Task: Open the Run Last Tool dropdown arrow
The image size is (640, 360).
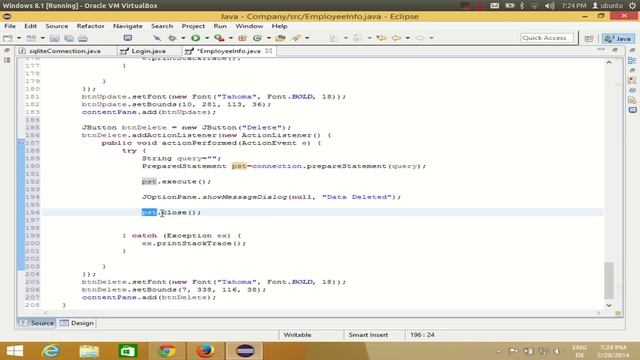Action: pyautogui.click(x=231, y=38)
